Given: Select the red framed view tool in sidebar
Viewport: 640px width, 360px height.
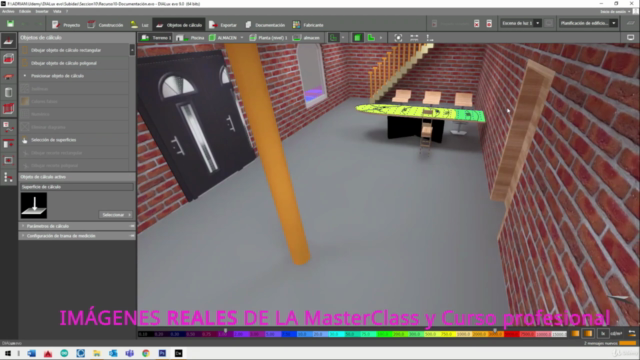Looking at the screenshot, I should (8, 160).
